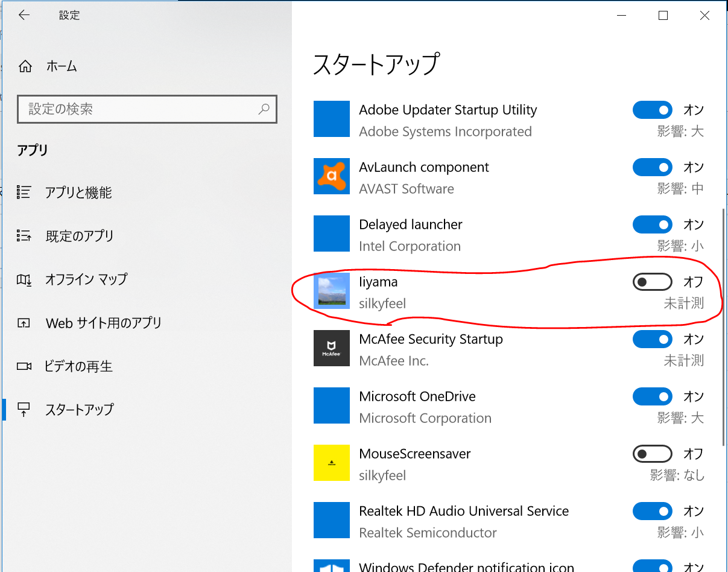This screenshot has height=572, width=728.
Task: Enable the Iiyama startup toggle
Action: coord(652,282)
